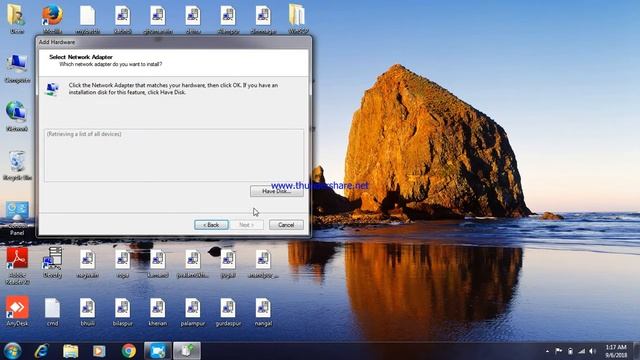Switch to the Add Hardware taskbar item
640x360 pixels.
click(x=187, y=351)
